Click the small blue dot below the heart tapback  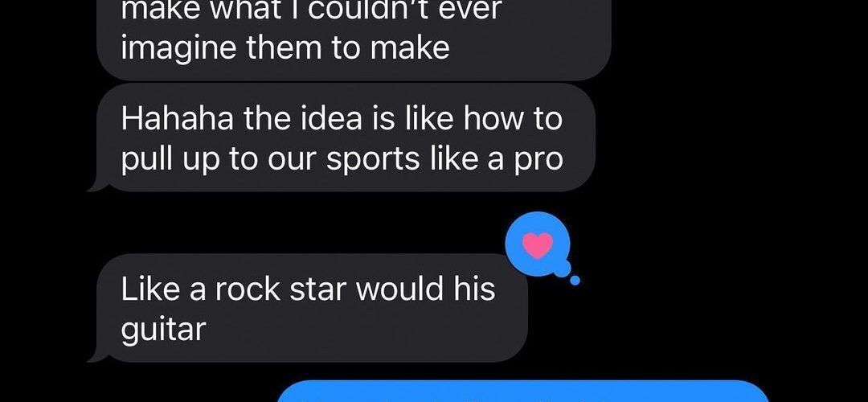(x=575, y=281)
